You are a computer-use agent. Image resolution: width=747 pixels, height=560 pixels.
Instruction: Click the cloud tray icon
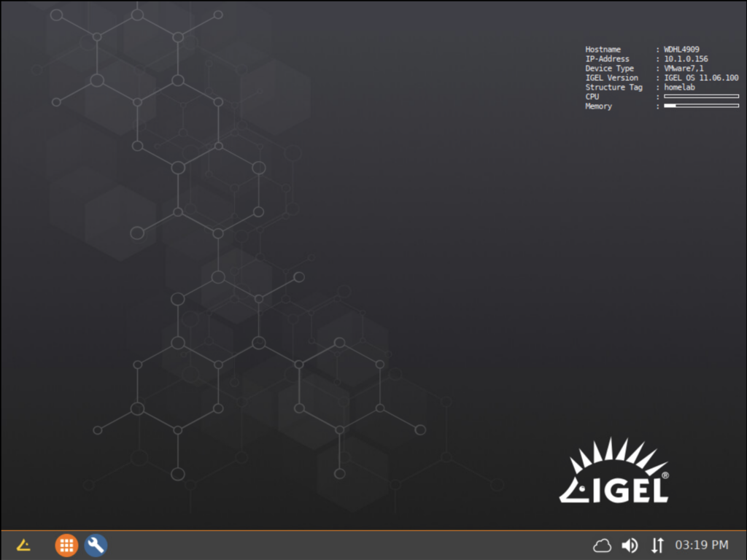(x=602, y=545)
